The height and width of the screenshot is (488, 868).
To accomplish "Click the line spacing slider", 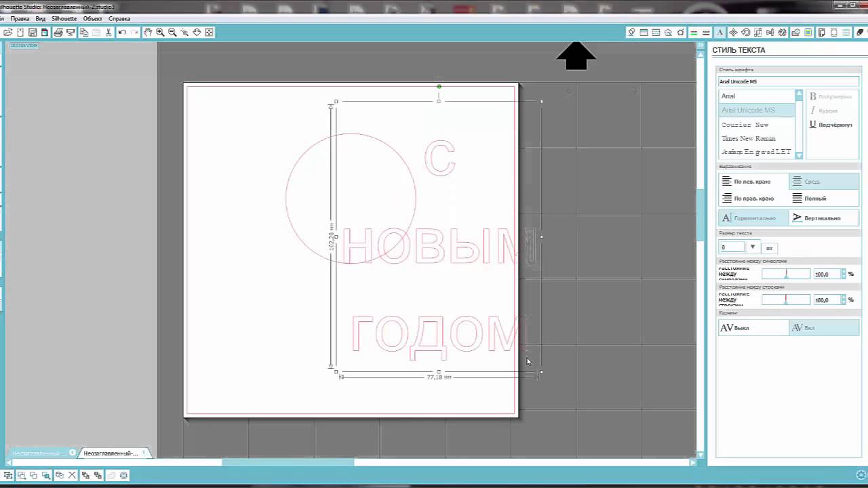I will pos(786,300).
